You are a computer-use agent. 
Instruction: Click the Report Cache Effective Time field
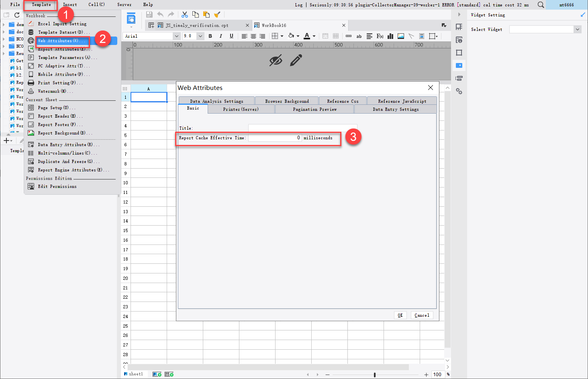275,137
